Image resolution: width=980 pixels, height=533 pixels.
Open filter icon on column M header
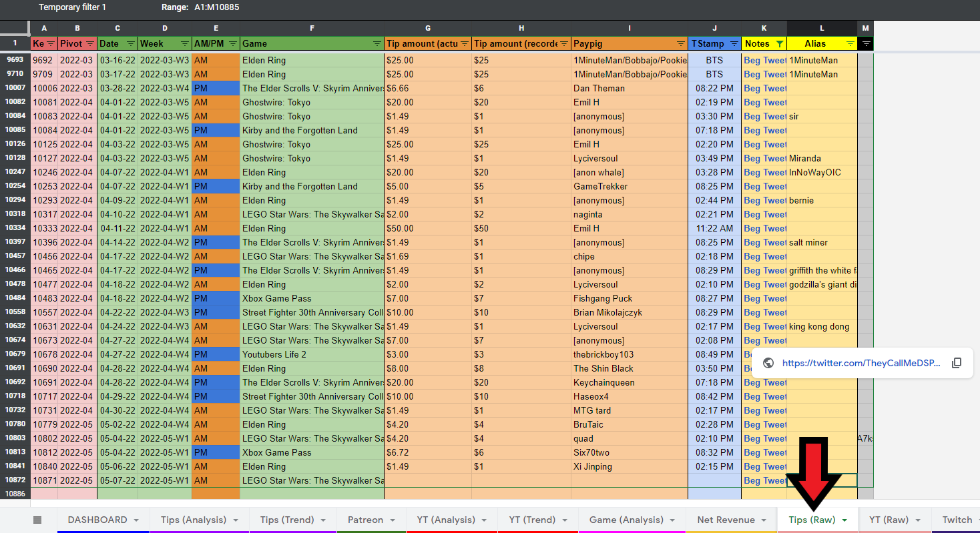866,43
